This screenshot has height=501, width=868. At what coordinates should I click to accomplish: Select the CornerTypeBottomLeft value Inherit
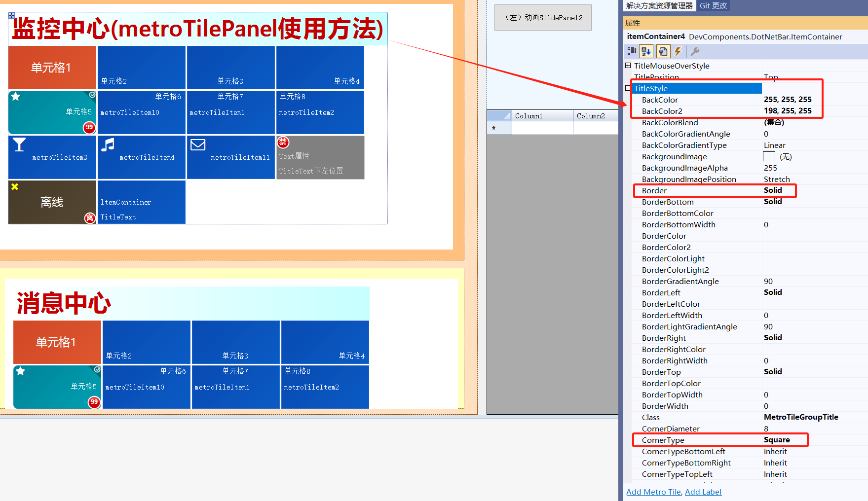click(775, 452)
